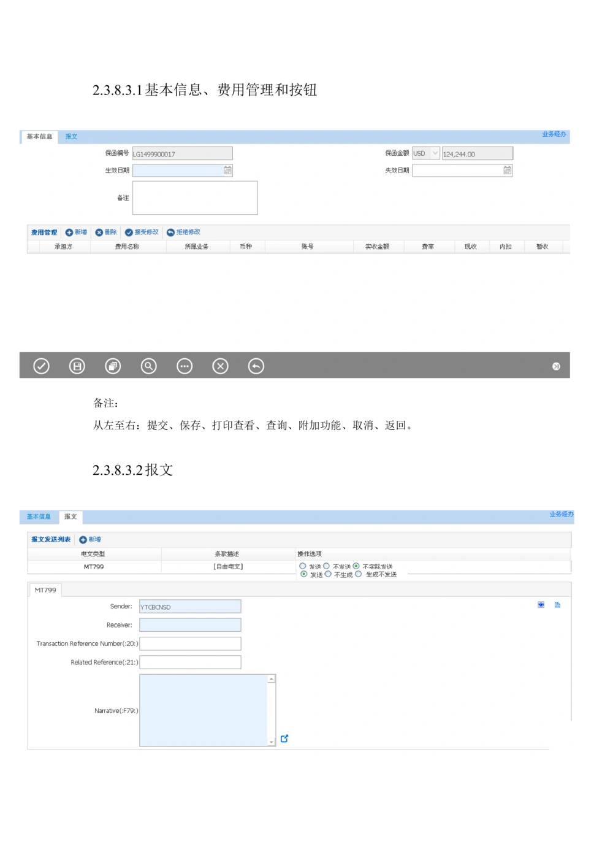Click the back arrow return icon
The width and height of the screenshot is (613, 868).
(256, 366)
